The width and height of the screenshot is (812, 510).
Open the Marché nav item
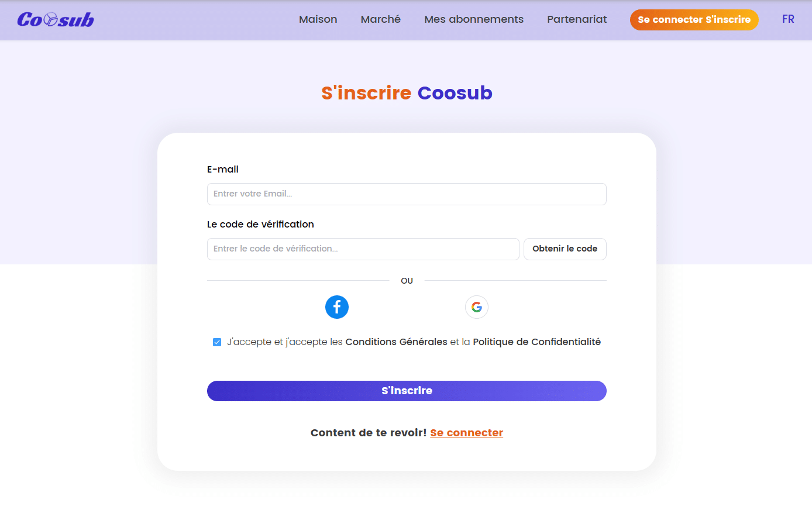coord(380,19)
